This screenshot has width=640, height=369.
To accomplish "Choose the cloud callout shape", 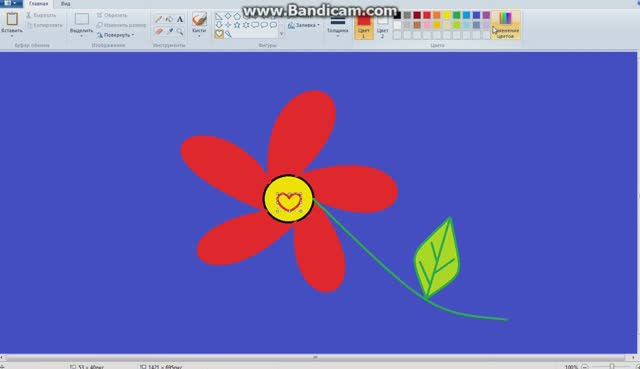I will 273,25.
